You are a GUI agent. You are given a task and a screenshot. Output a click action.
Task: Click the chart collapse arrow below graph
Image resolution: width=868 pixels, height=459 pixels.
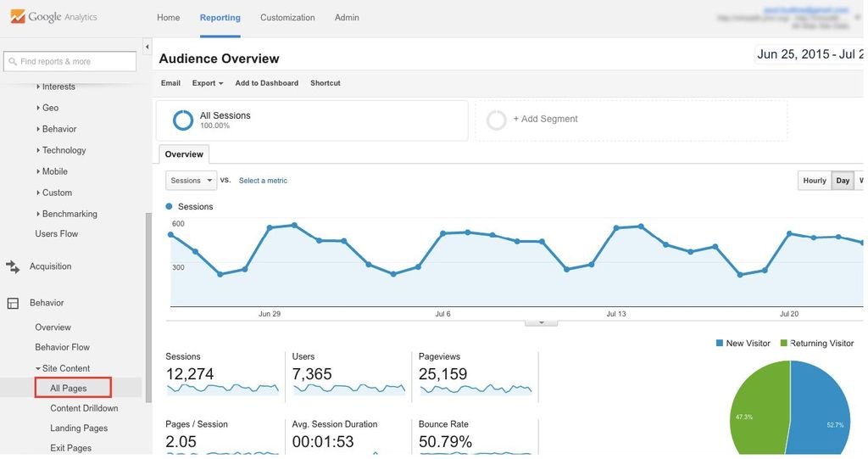click(x=541, y=323)
